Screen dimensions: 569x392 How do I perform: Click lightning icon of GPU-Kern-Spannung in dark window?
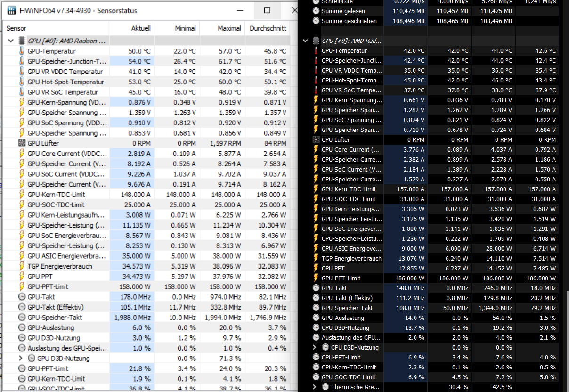point(316,100)
